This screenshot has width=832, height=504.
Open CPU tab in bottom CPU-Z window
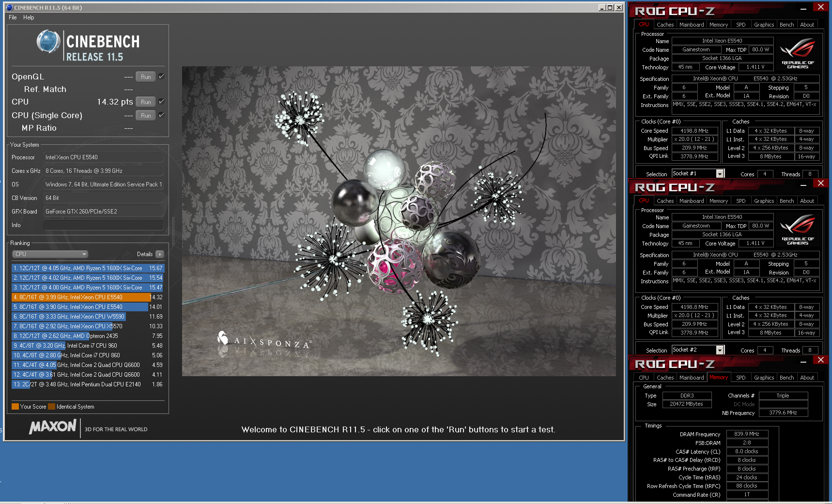[644, 378]
